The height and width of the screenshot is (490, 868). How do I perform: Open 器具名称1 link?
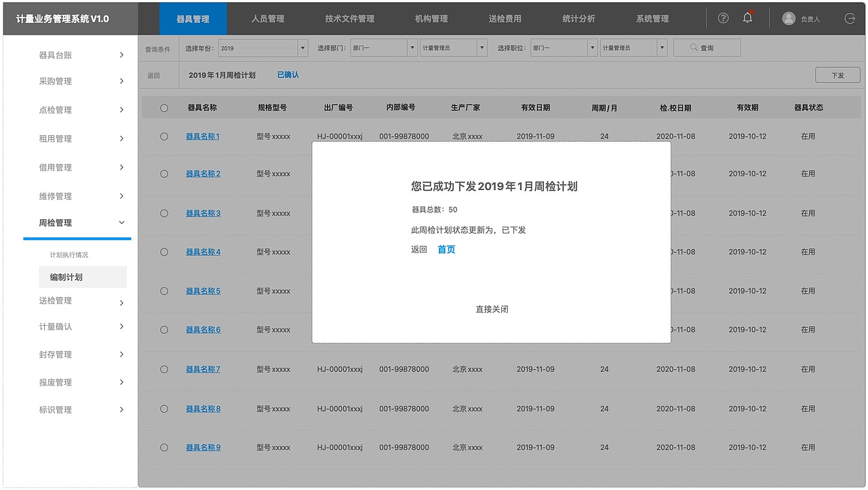(203, 136)
